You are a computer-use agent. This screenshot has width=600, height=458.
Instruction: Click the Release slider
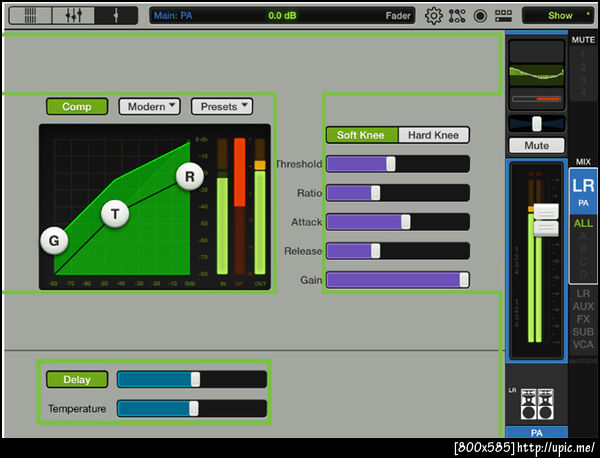398,251
